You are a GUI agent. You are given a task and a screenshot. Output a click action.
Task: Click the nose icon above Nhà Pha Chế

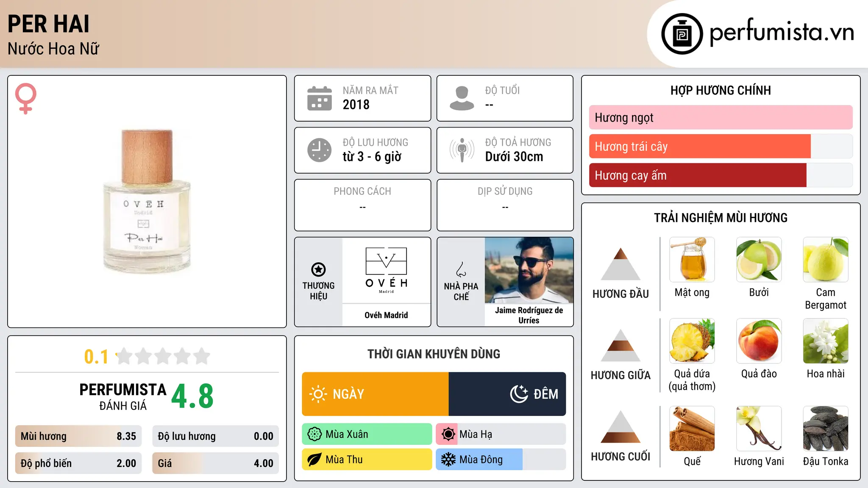tap(461, 269)
